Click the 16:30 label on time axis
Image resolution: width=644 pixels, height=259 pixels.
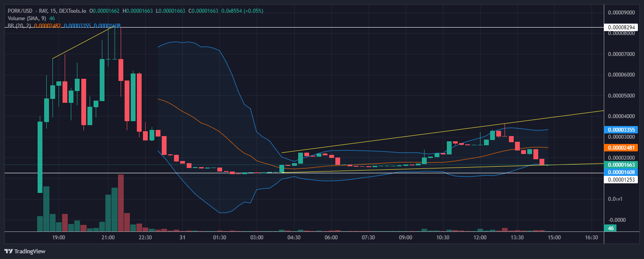coord(592,238)
